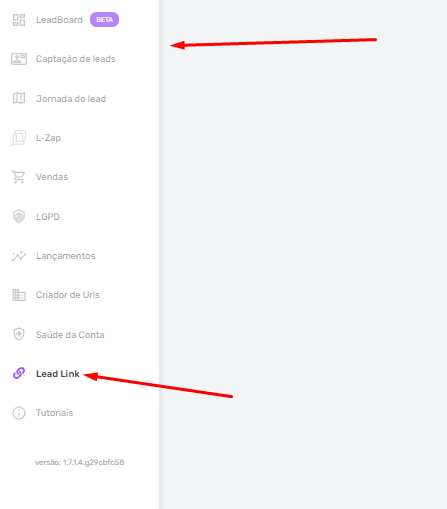Go to Captação de leads
The width and height of the screenshot is (447, 509).
point(76,59)
